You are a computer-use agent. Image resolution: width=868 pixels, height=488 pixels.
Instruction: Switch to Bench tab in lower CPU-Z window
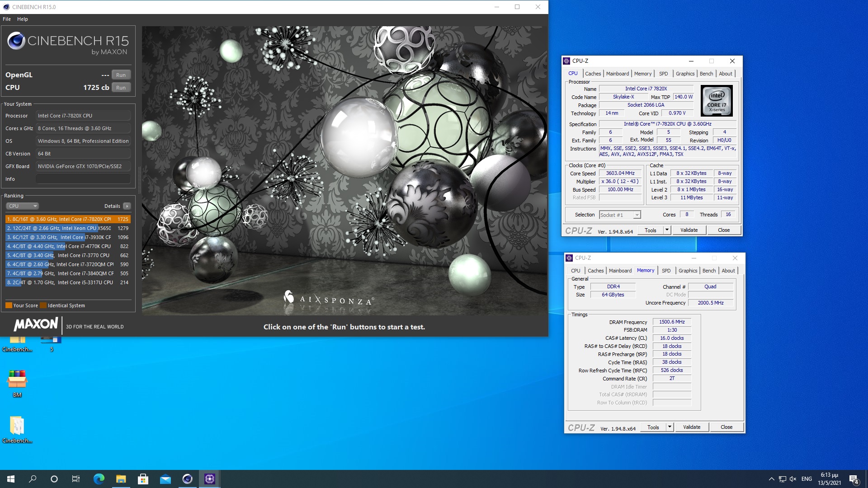click(x=709, y=271)
